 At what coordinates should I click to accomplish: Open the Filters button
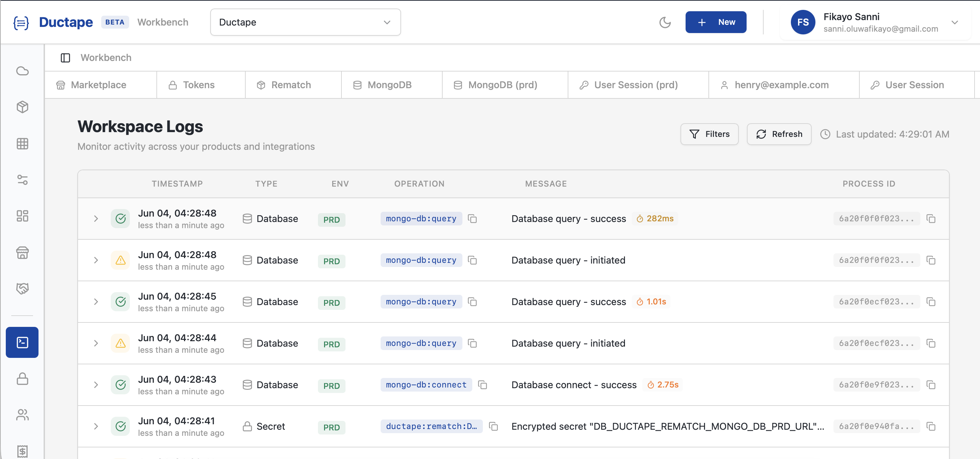[709, 134]
